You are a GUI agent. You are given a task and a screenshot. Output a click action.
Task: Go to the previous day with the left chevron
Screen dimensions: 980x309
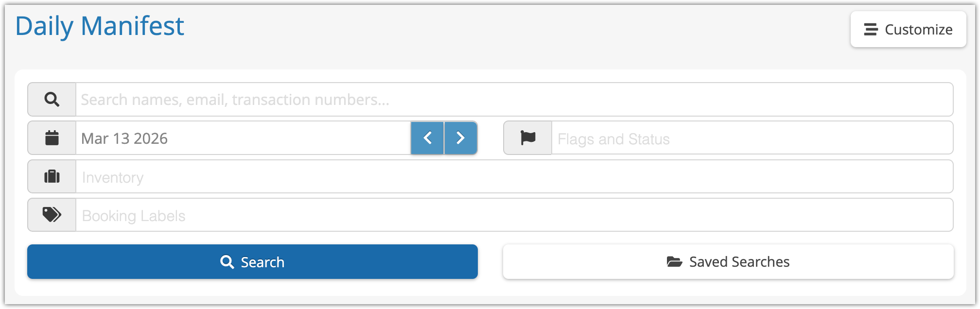[428, 138]
